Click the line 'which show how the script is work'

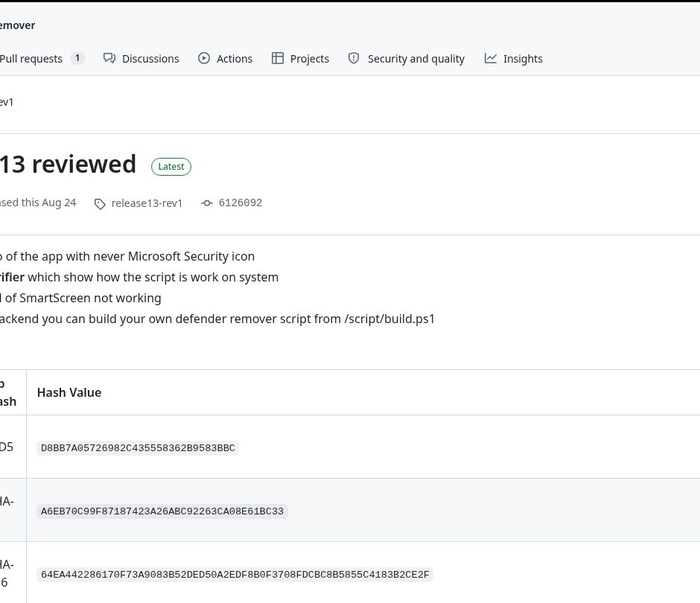[x=139, y=277]
